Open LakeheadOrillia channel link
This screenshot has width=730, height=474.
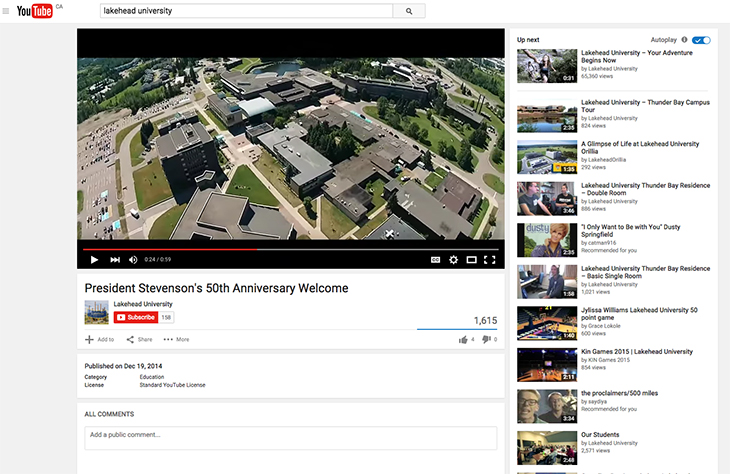tap(607, 160)
